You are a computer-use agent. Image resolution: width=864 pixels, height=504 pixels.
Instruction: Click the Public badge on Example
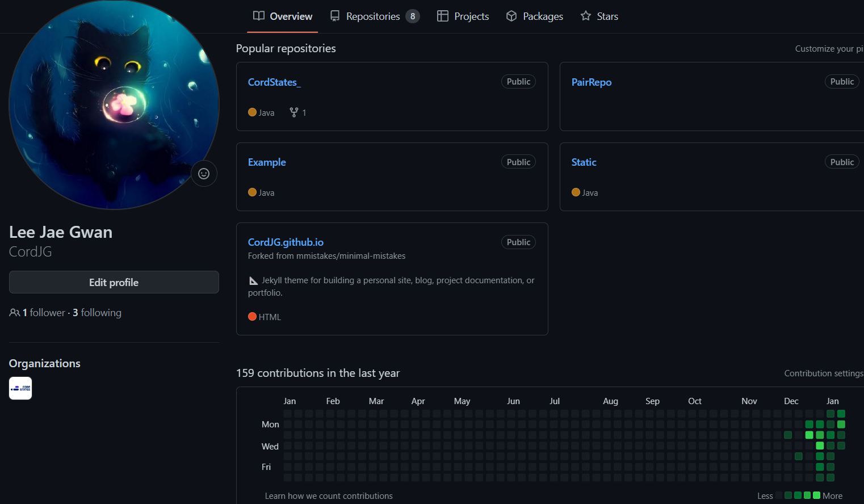[518, 162]
